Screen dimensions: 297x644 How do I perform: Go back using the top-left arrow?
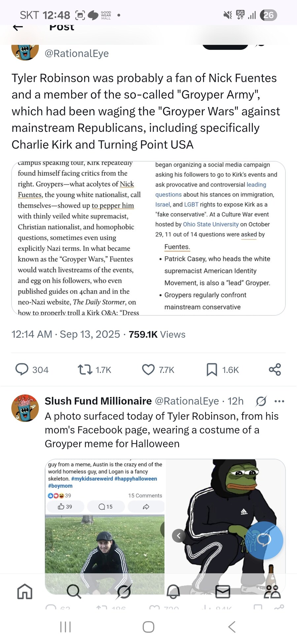pyautogui.click(x=18, y=27)
